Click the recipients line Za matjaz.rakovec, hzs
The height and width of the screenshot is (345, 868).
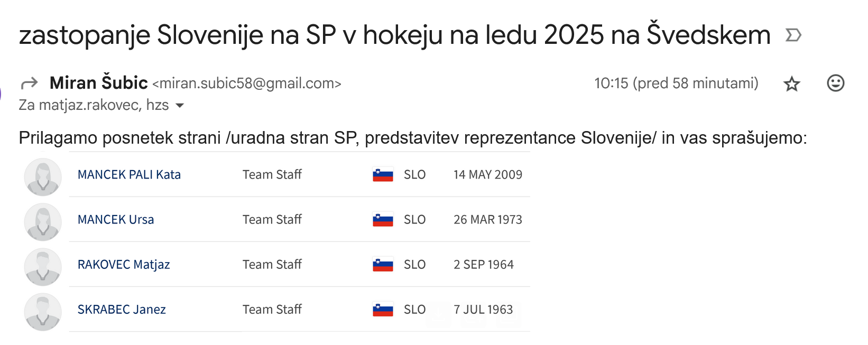coord(94,105)
